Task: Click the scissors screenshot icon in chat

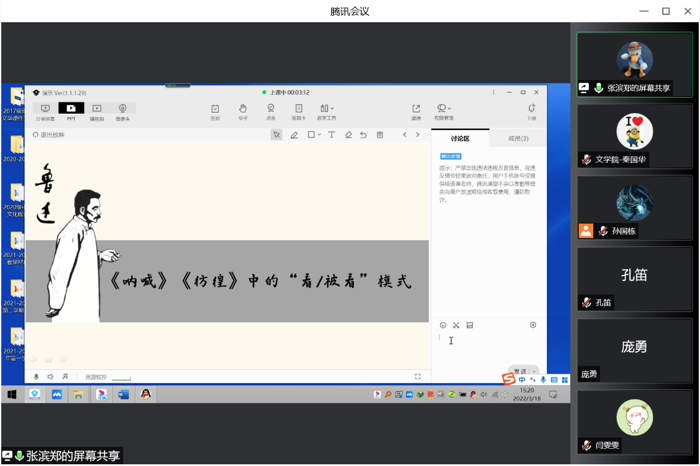Action: [x=456, y=325]
